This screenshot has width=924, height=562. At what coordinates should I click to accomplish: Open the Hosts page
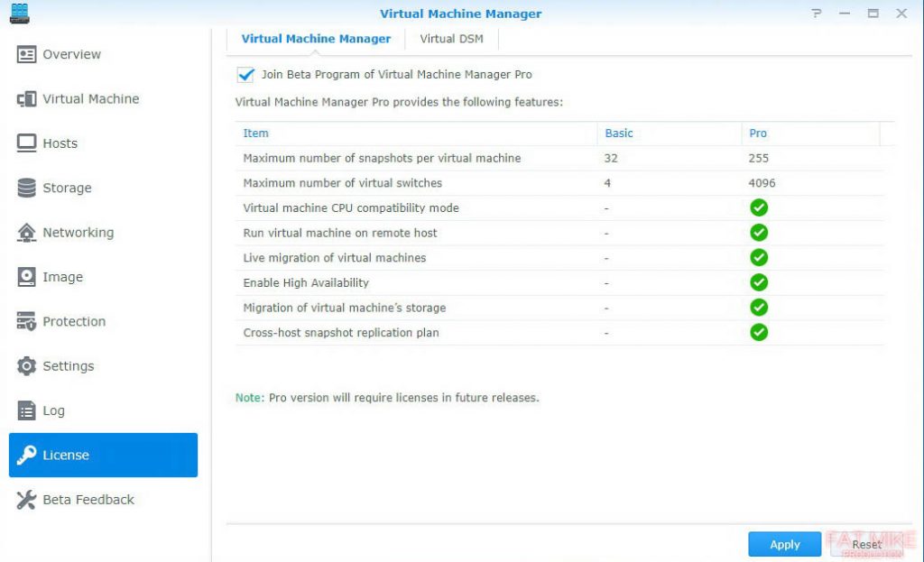click(103, 143)
